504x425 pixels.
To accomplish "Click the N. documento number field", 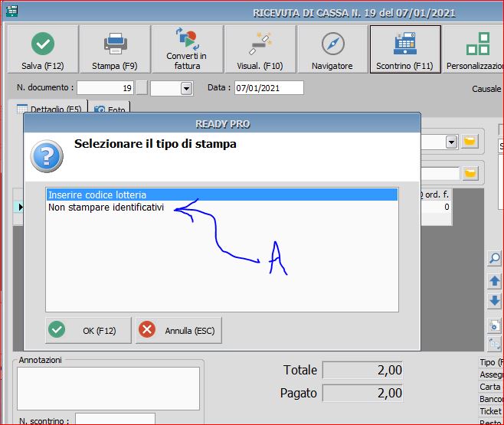I will pyautogui.click(x=105, y=88).
